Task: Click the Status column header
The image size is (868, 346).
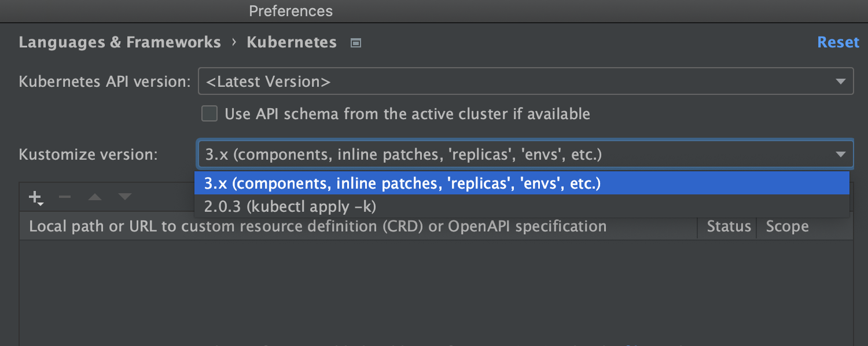Action: pyautogui.click(x=728, y=226)
